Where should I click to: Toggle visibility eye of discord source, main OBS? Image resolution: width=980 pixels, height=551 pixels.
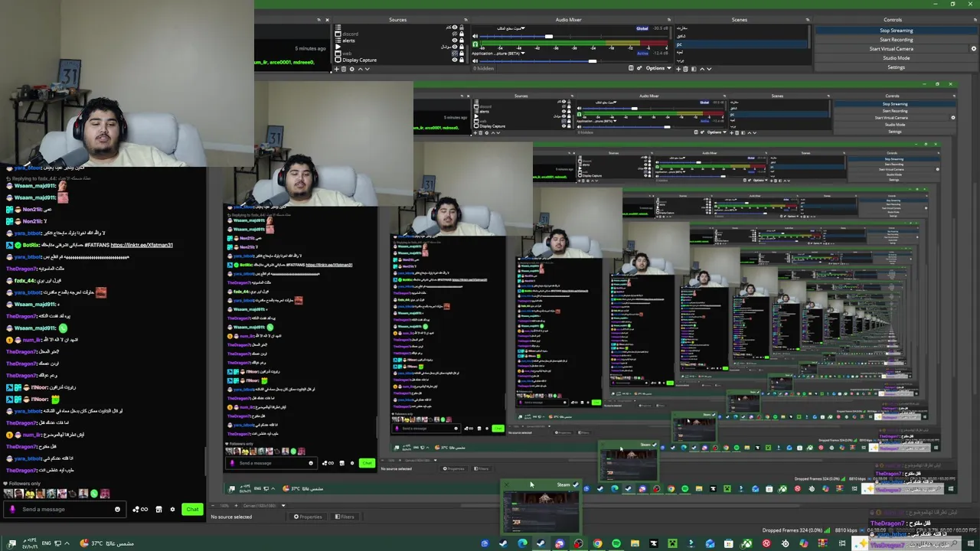455,34
